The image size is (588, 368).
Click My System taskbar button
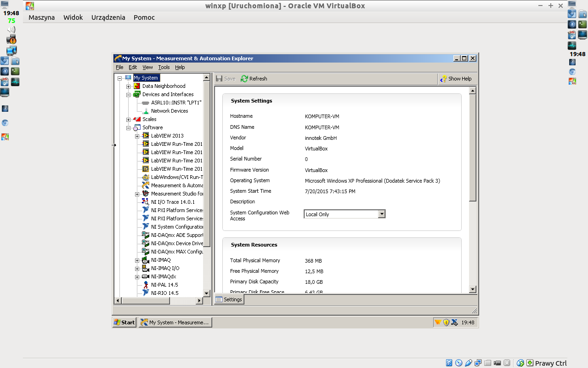[175, 322]
